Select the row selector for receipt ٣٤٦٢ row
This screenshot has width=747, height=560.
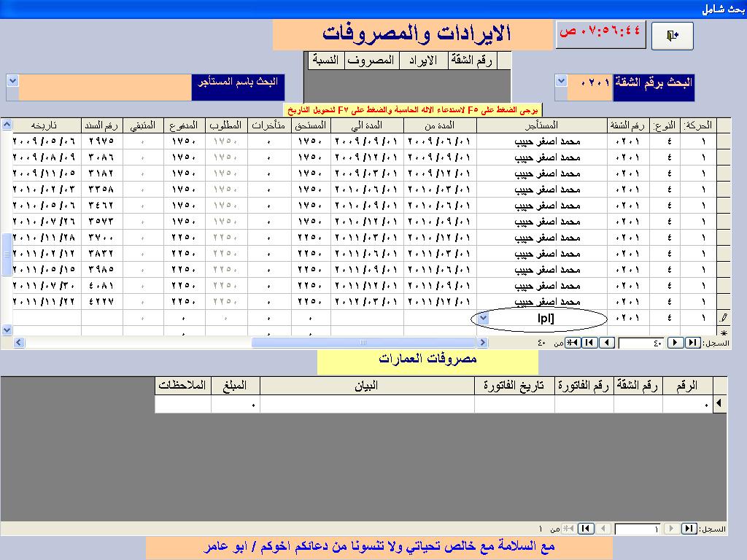coord(724,205)
